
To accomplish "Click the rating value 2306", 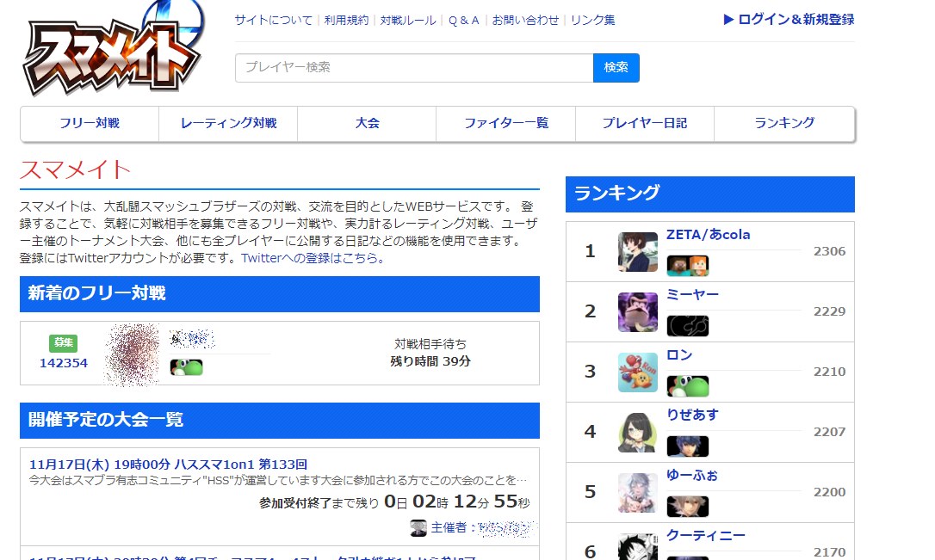I will pos(829,251).
